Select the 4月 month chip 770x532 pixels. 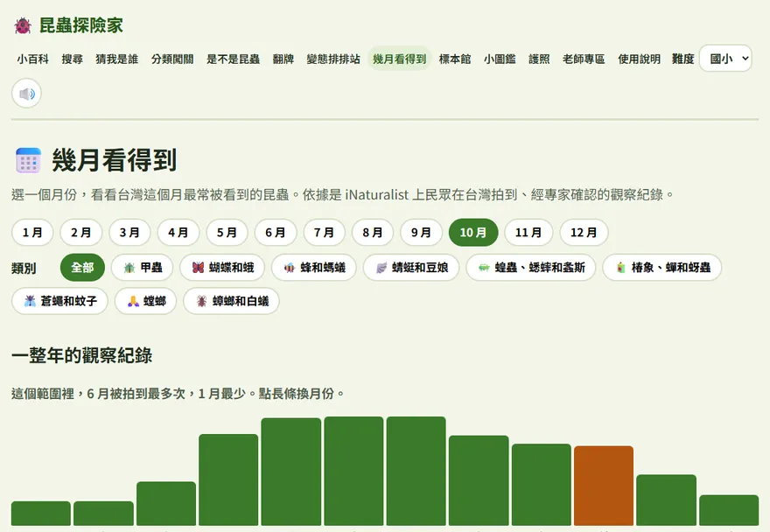(178, 233)
